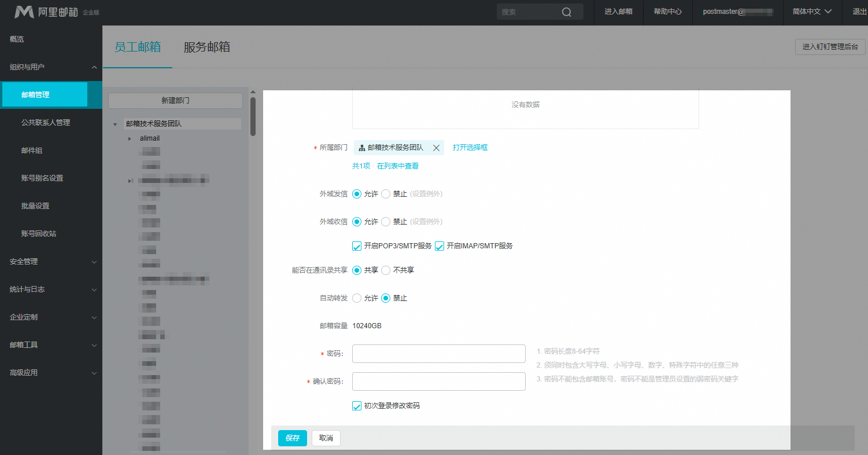
Task: Remove the 邮箱技术服务团队 department tag
Action: click(x=437, y=148)
